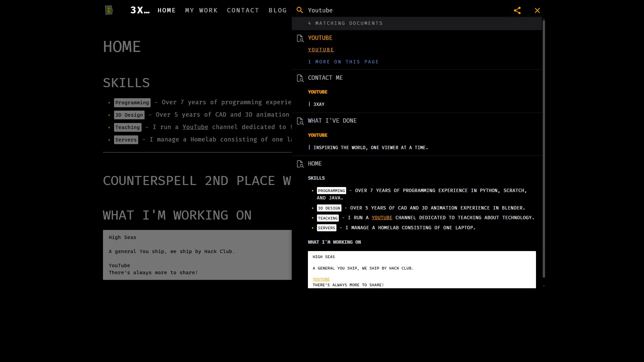Expand the YOUTUBE result with 1 MORE ON THIS PAGE

tap(344, 61)
